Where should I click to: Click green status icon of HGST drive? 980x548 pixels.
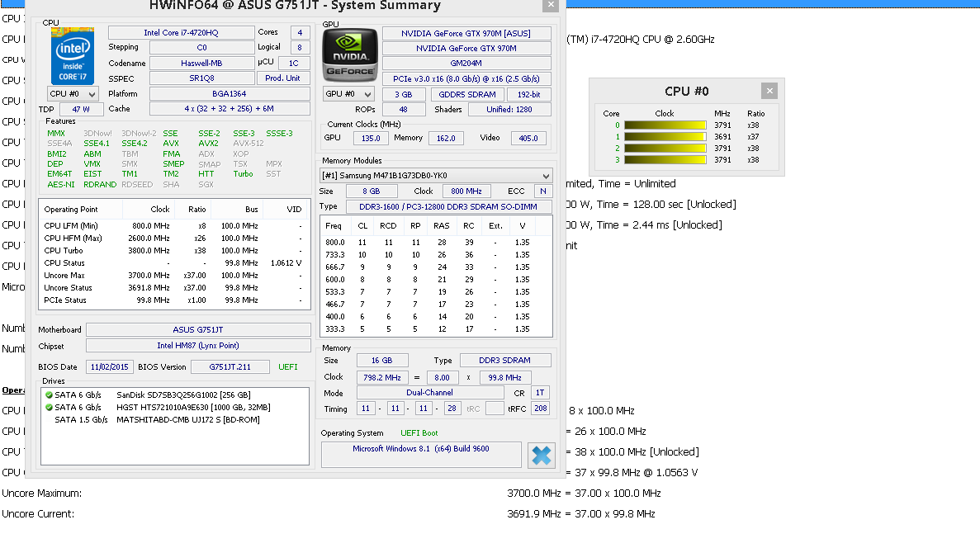click(49, 408)
